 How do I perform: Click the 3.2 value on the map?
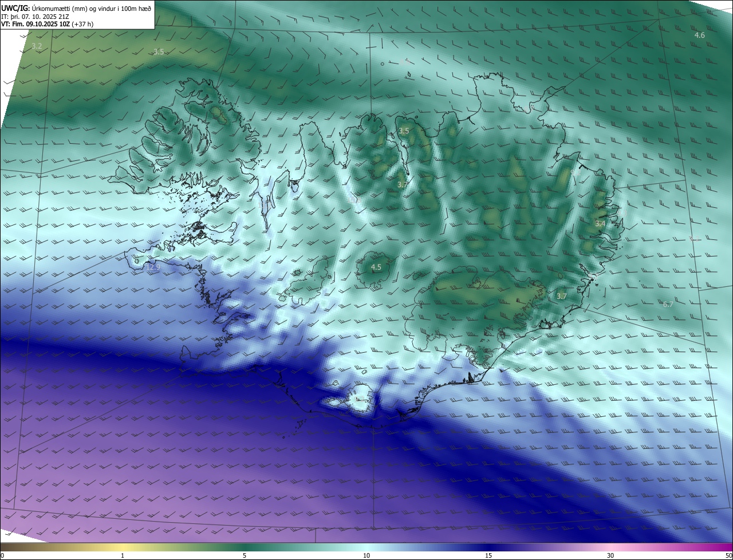tap(37, 46)
